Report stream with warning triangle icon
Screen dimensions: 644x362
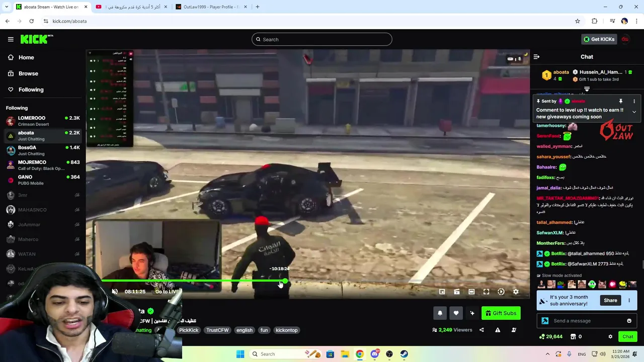tap(498, 330)
